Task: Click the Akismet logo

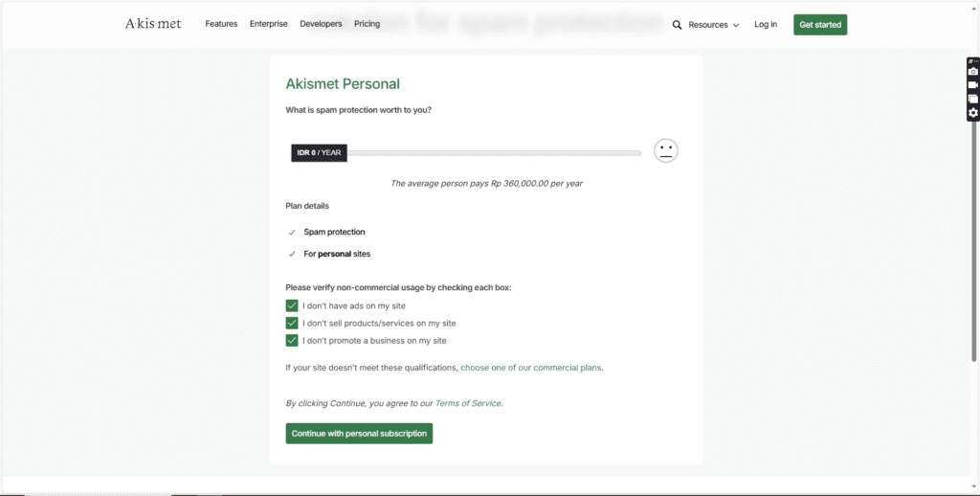Action: pyautogui.click(x=153, y=24)
